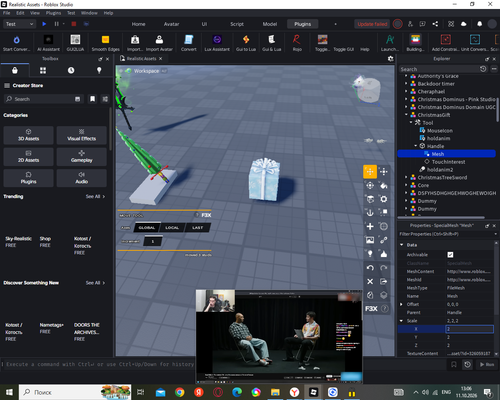The height and width of the screenshot is (400, 500).
Task: Click the 3D Assets category button
Action: pyautogui.click(x=28, y=135)
